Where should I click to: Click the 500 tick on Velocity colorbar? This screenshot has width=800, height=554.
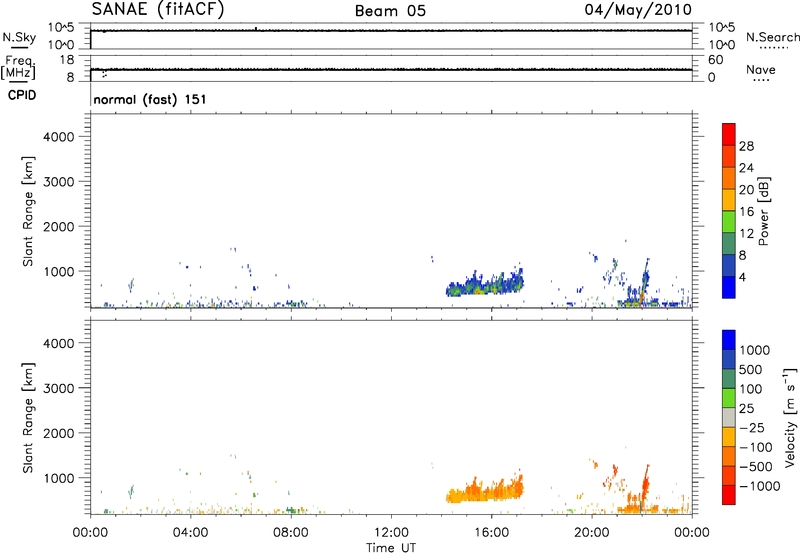[x=751, y=370]
